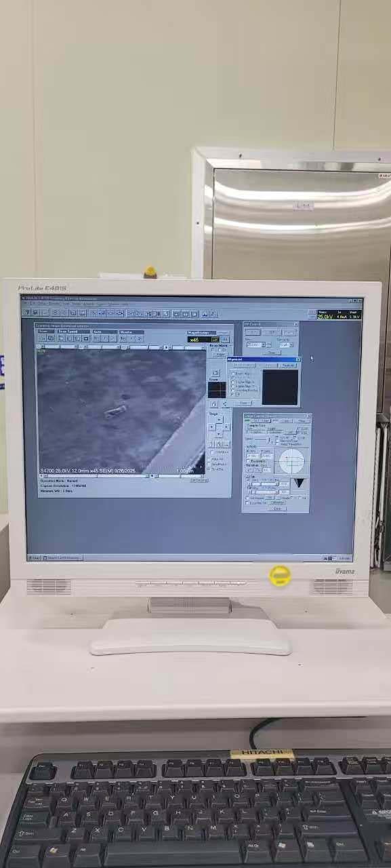Close the Alignment dialog with its X
Image resolution: width=391 pixels, height=868 pixels.
tap(298, 359)
